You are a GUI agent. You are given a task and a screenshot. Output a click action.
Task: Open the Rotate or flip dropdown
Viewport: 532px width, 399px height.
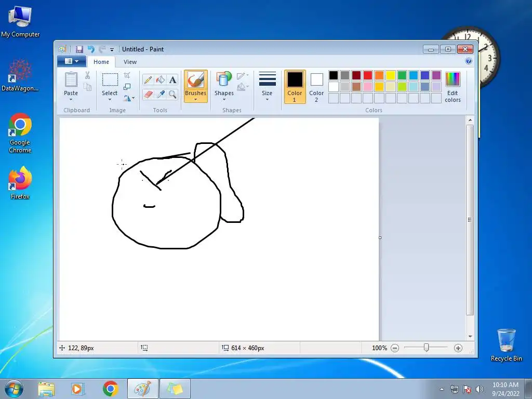pyautogui.click(x=129, y=98)
